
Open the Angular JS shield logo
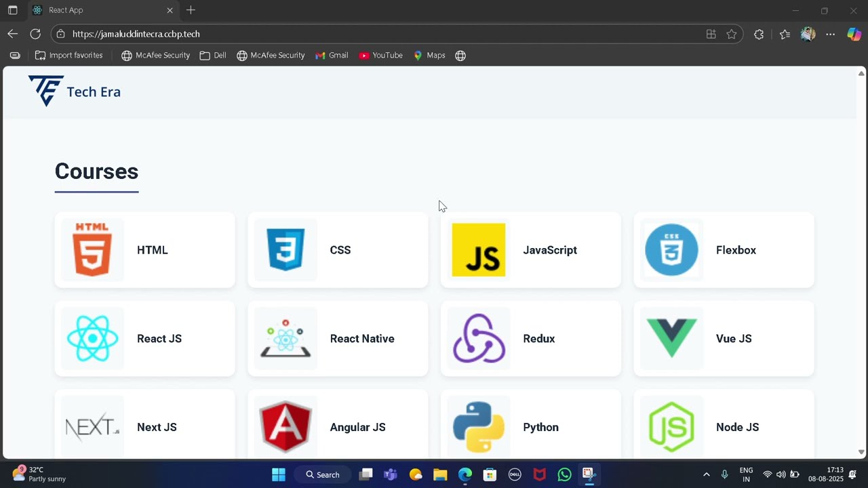(285, 427)
